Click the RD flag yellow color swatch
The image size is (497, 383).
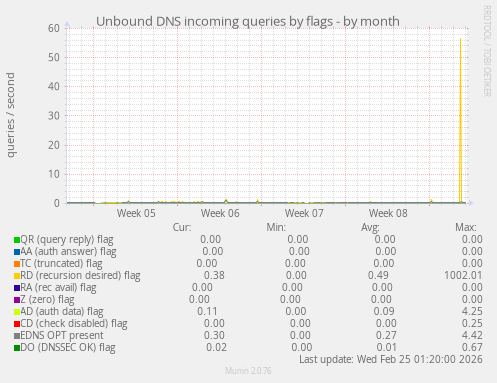click(x=17, y=276)
